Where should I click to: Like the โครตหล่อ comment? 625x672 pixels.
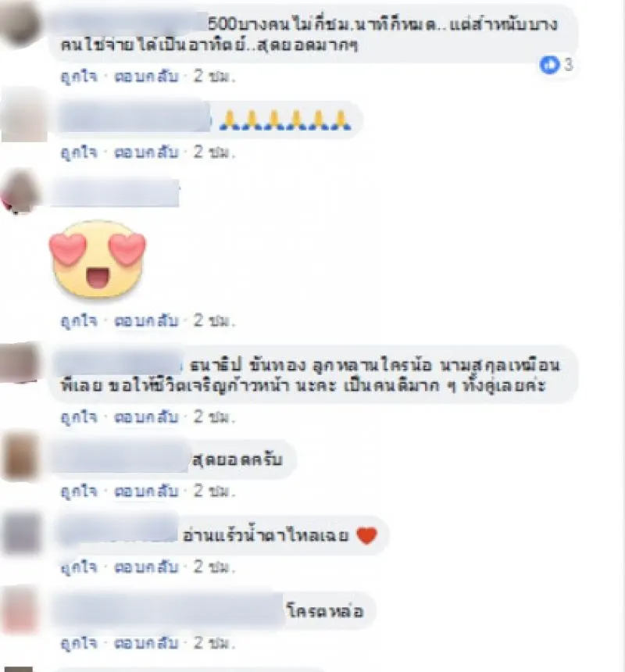(79, 643)
